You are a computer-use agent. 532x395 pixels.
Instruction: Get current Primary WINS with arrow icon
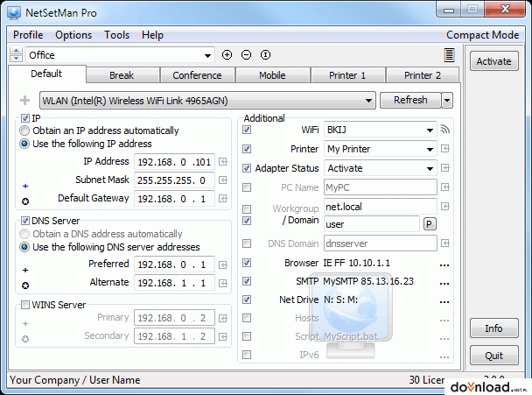click(223, 318)
